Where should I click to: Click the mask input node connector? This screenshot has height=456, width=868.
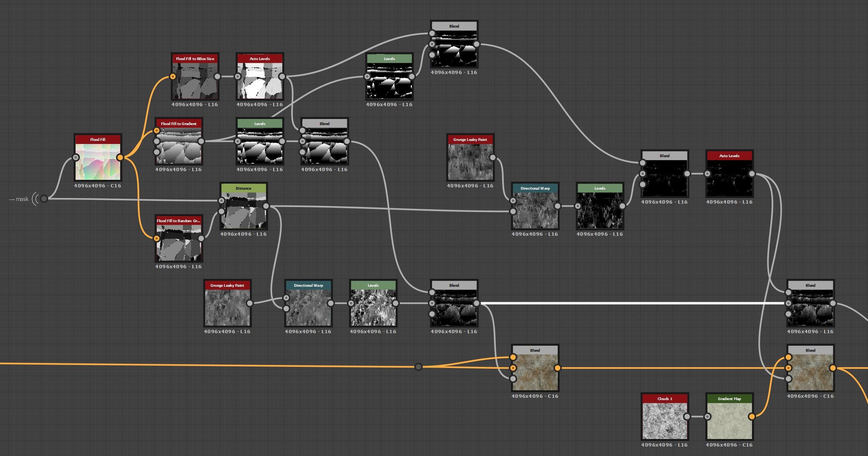[x=44, y=199]
